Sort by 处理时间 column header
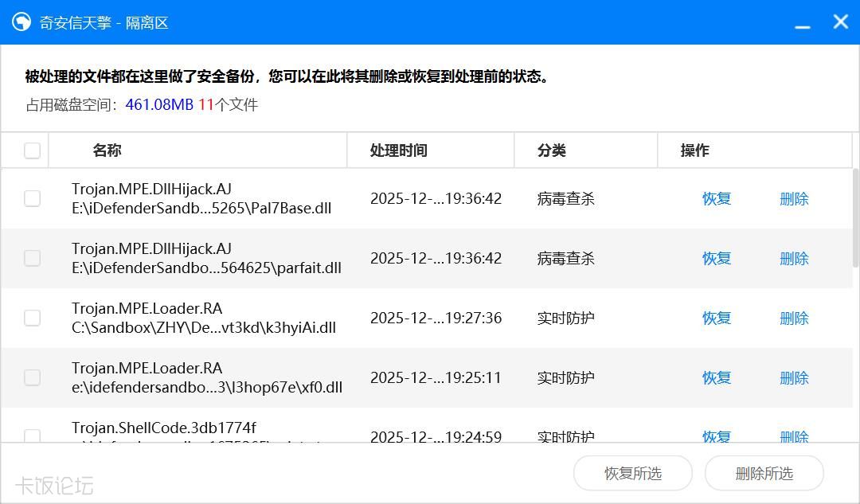The width and height of the screenshot is (860, 504). coord(398,150)
